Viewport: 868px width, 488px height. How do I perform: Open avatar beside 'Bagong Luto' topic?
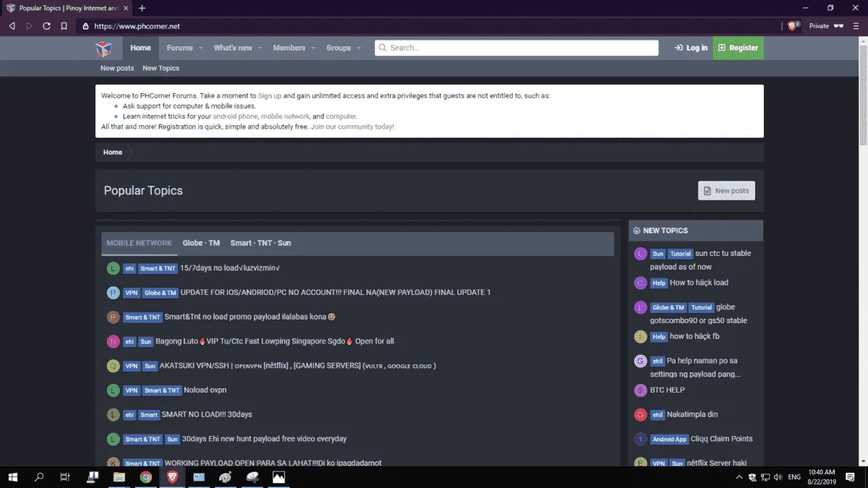[114, 341]
